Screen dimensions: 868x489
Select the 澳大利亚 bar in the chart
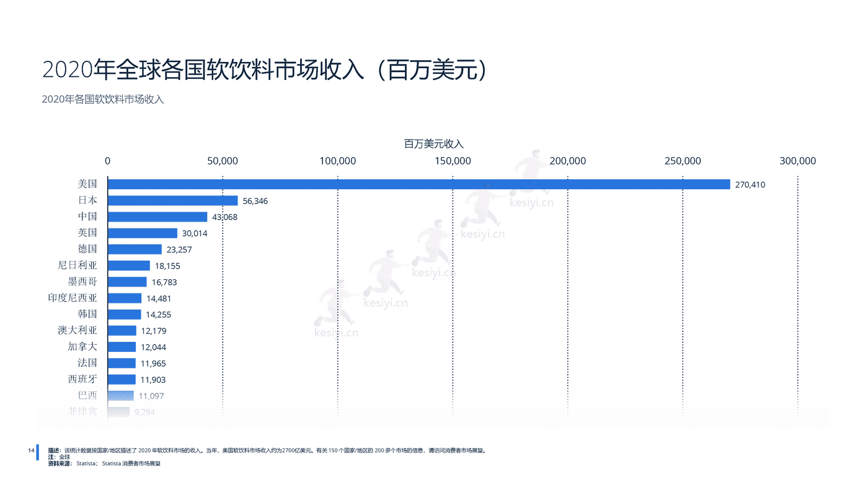tap(122, 331)
